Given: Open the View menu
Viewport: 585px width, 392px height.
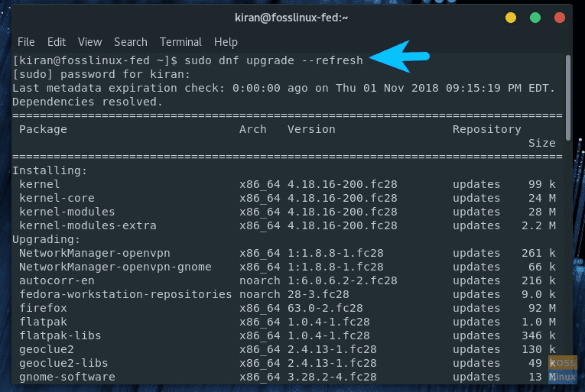Looking at the screenshot, I should 89,42.
